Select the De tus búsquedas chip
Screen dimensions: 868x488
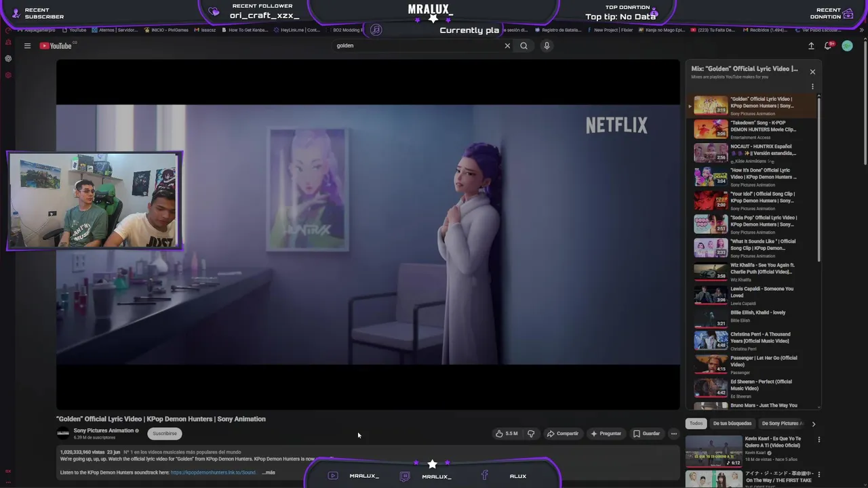[732, 424]
